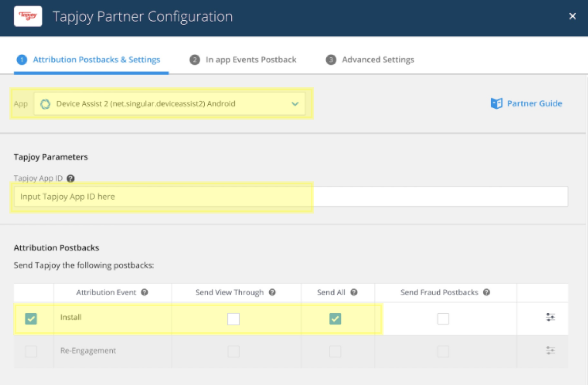Enable Send View Through for Install

point(233,319)
